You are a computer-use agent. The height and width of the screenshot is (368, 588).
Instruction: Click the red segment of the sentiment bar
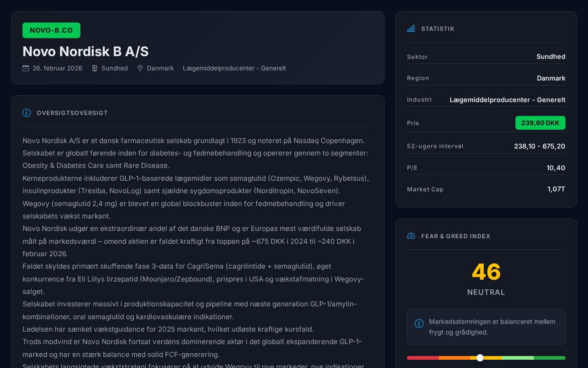[423, 358]
